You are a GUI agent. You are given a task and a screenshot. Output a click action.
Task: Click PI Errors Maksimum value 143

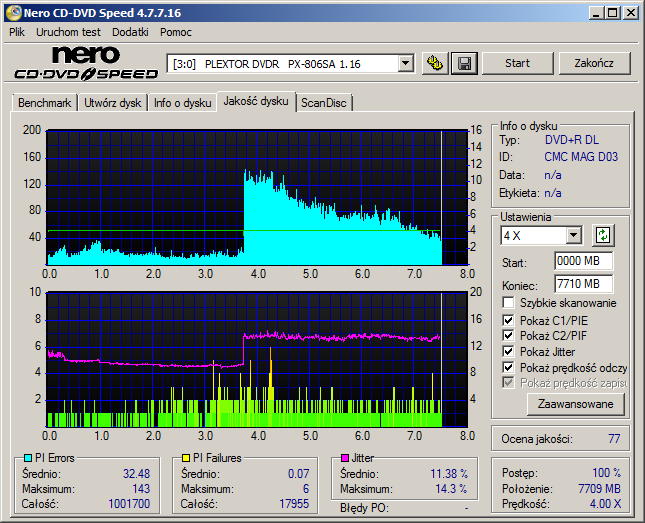tap(141, 489)
